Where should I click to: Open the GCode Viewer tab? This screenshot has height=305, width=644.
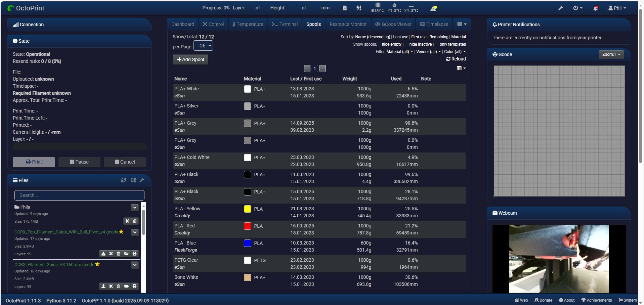pyautogui.click(x=393, y=24)
